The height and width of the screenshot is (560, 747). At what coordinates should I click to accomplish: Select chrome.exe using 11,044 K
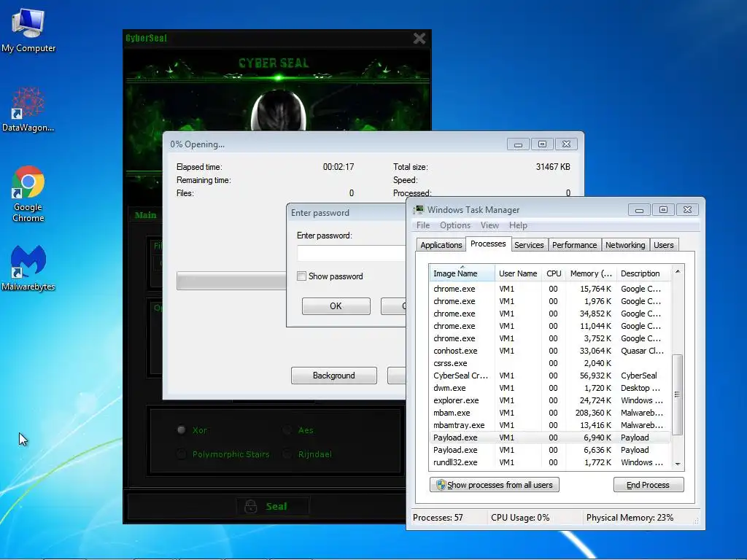tap(549, 326)
